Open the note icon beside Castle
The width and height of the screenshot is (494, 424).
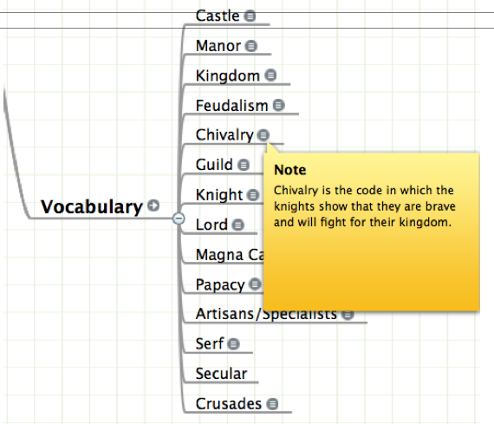(250, 16)
